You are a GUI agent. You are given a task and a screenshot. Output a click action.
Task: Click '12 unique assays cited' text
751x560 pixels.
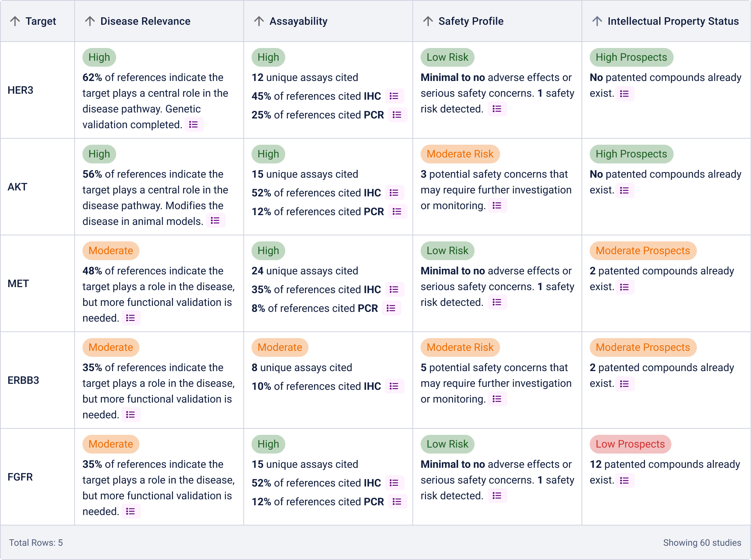pos(305,77)
